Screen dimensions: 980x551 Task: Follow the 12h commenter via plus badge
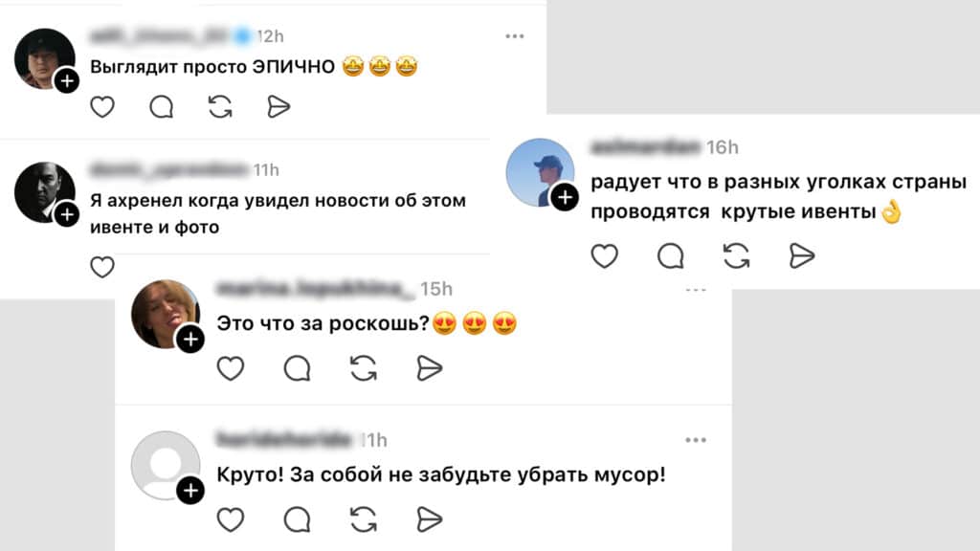[67, 80]
